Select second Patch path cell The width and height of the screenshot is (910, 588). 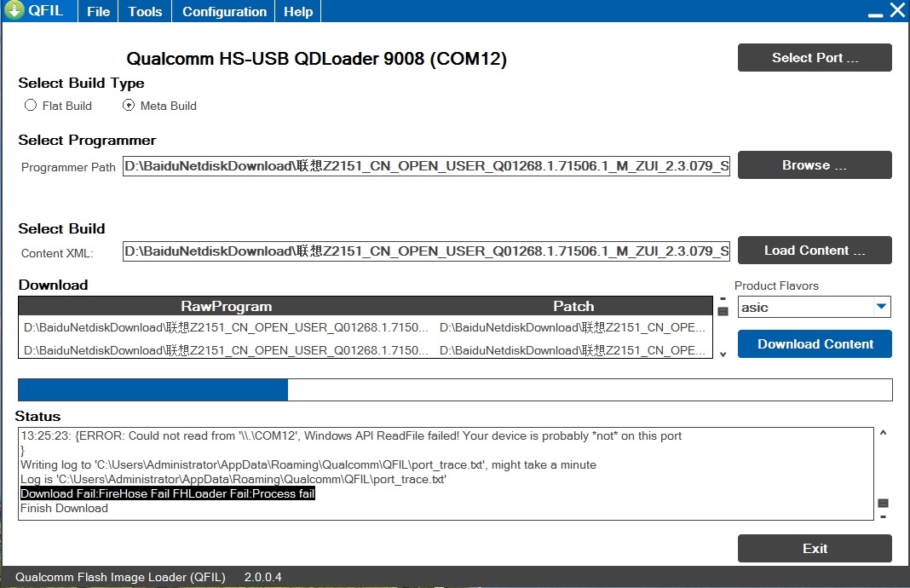pyautogui.click(x=573, y=350)
